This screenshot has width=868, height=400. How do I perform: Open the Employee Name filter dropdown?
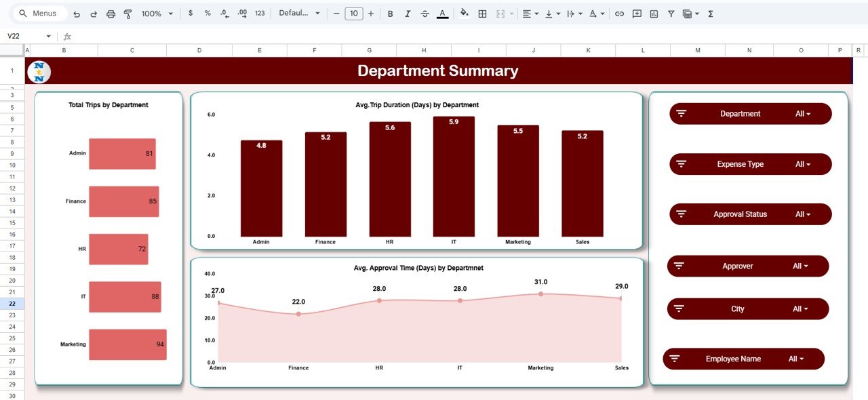797,359
